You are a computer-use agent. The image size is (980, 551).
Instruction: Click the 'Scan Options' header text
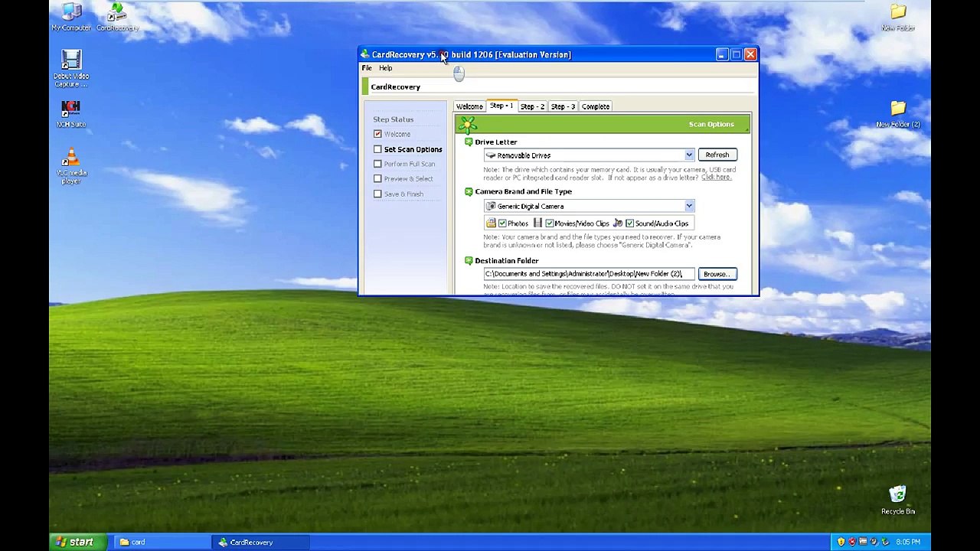pos(711,124)
